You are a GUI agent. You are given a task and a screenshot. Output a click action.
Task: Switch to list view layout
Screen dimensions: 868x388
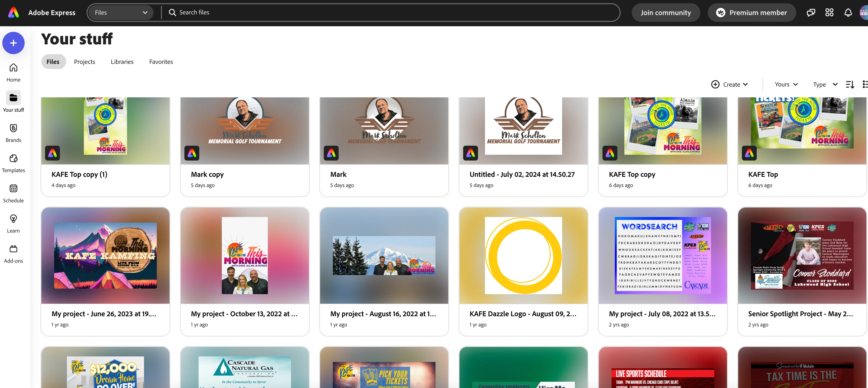pyautogui.click(x=865, y=84)
